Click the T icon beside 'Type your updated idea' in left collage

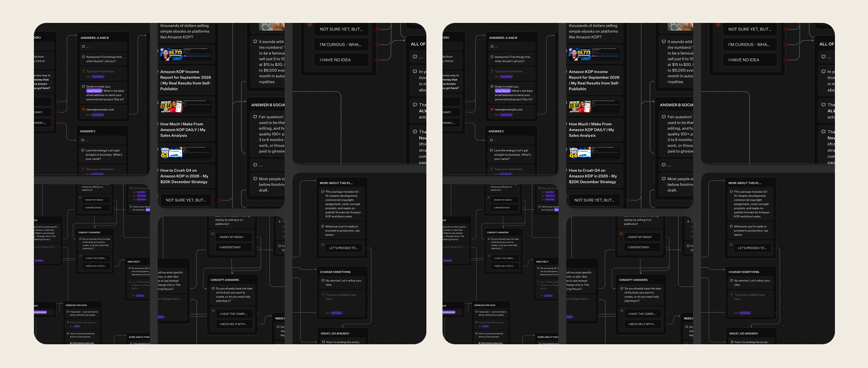[x=323, y=295]
